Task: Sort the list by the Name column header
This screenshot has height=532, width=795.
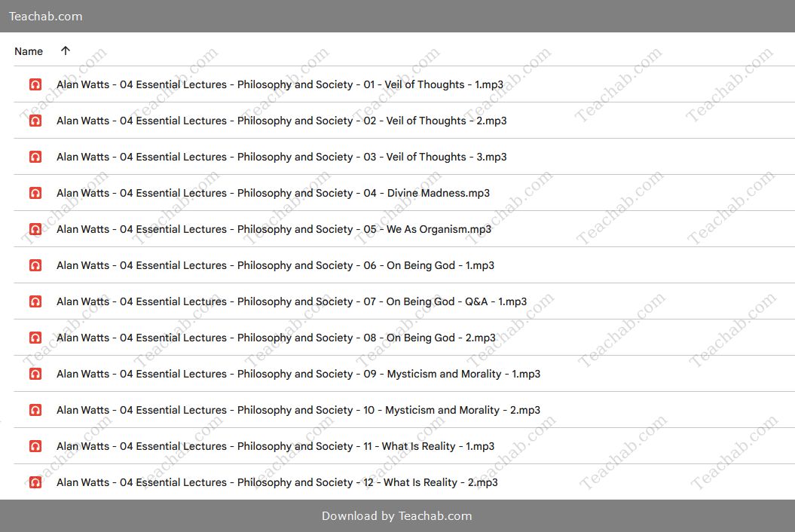Action: 29,51
